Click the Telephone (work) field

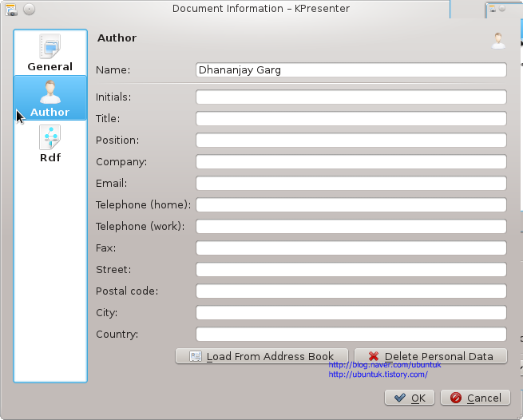click(x=351, y=227)
